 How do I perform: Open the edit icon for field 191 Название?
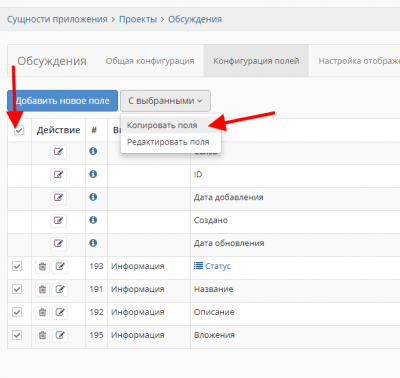[x=60, y=289]
